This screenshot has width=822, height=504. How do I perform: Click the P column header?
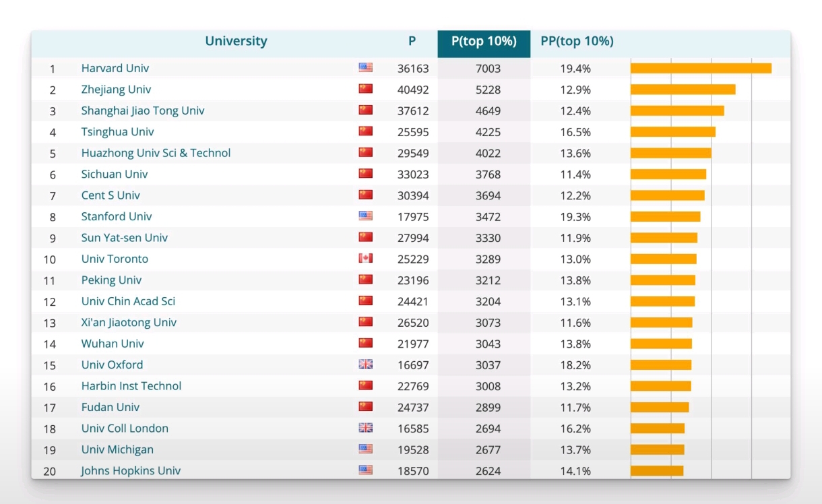coord(412,41)
